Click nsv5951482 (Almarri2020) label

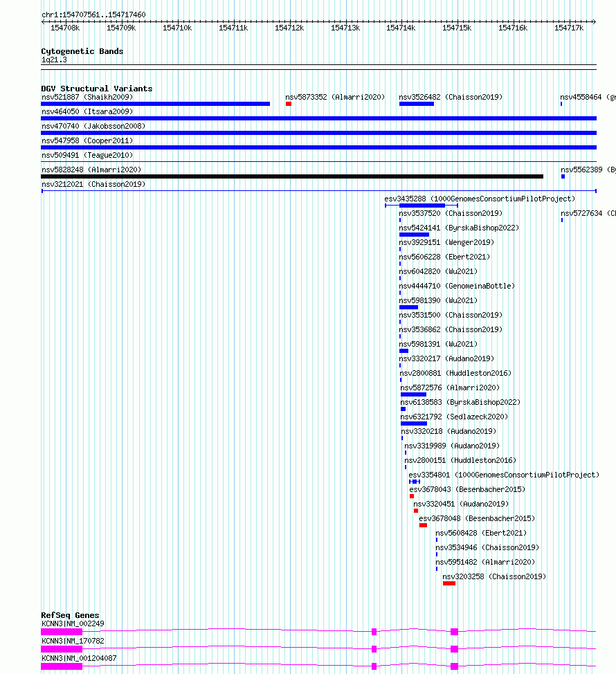click(x=485, y=562)
